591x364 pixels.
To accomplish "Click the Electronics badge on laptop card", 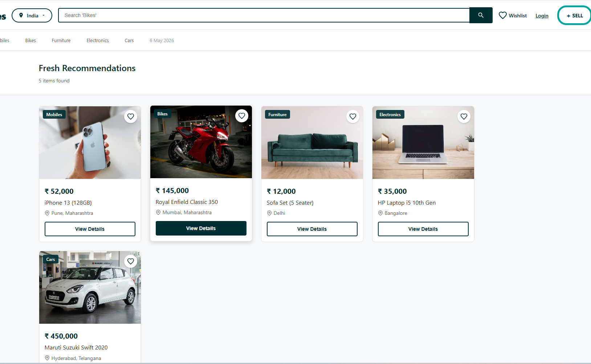I will [x=390, y=114].
